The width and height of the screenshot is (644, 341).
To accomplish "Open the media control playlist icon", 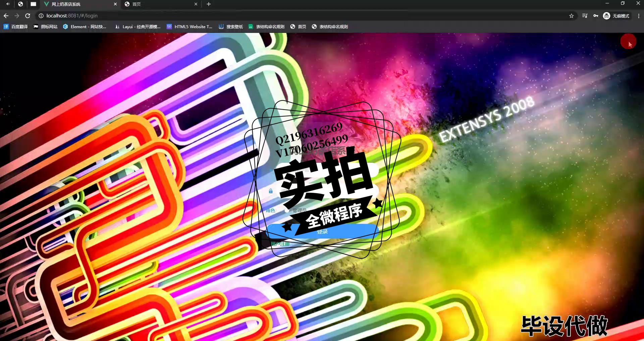I will 585,16.
